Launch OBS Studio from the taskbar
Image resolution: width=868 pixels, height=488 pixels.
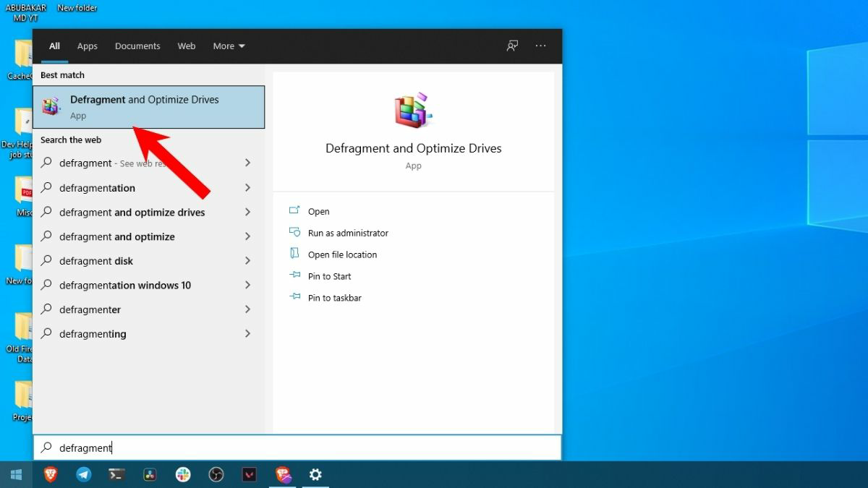tap(216, 475)
